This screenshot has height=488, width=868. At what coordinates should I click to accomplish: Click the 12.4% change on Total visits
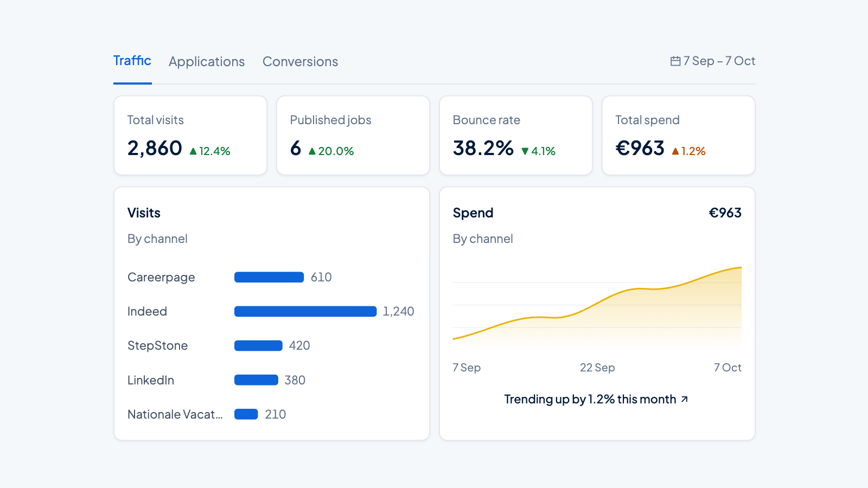[215, 151]
